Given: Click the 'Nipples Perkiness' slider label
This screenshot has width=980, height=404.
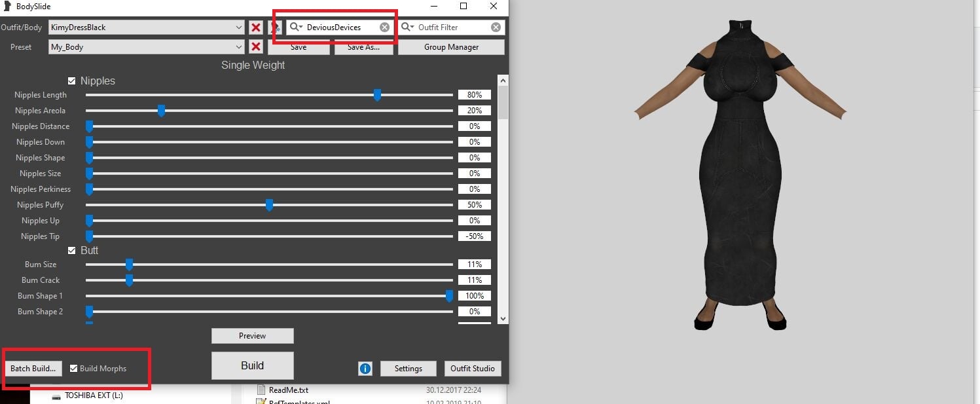Looking at the screenshot, I should tap(41, 189).
